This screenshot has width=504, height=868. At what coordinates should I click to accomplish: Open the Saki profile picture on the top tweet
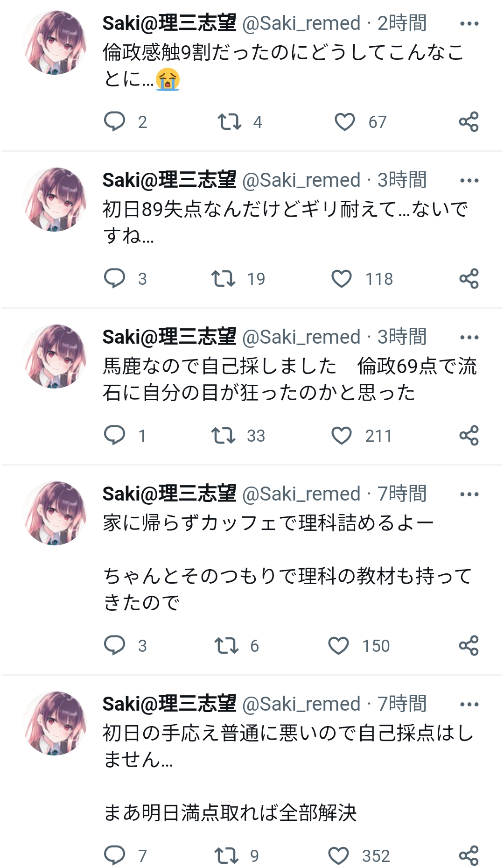coord(55,42)
